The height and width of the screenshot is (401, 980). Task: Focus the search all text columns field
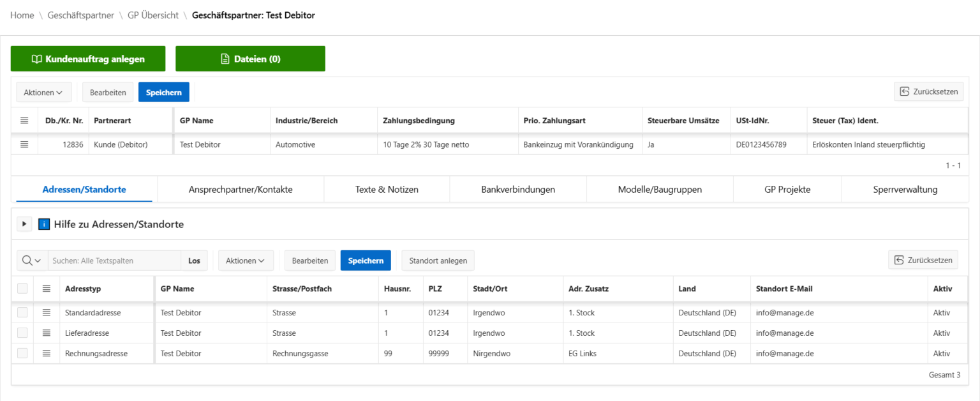click(x=115, y=261)
